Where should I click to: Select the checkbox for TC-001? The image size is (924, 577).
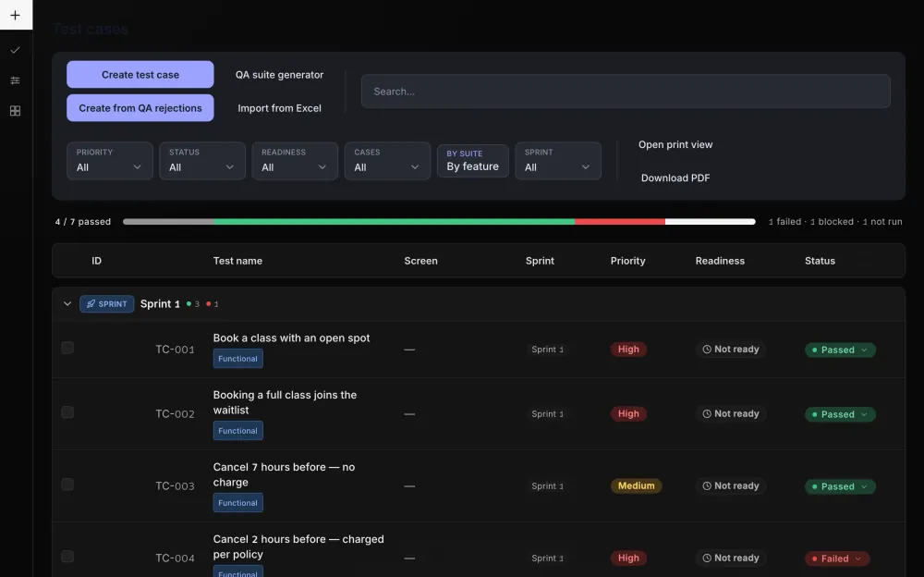67,348
